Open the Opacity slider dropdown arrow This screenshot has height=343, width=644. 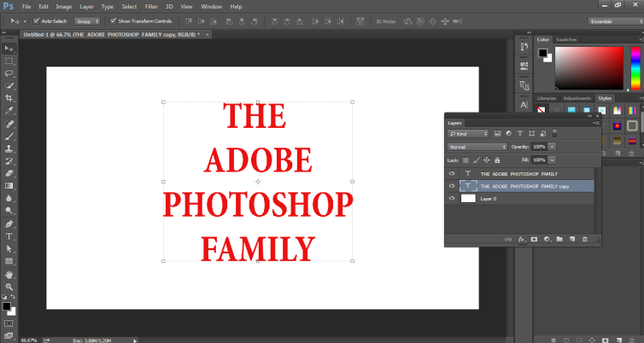coord(552,147)
